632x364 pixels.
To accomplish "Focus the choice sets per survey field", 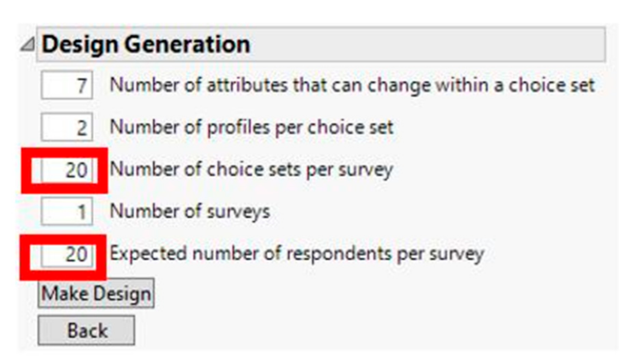I will [67, 170].
